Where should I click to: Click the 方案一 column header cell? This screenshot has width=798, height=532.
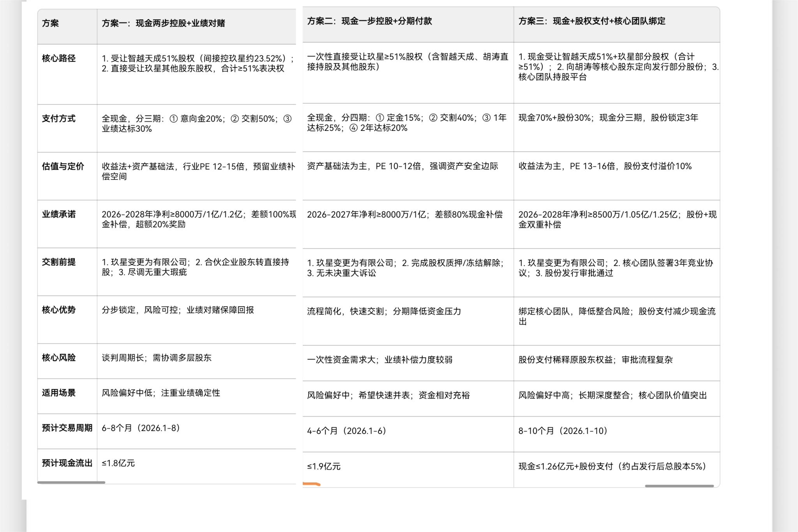(x=163, y=23)
